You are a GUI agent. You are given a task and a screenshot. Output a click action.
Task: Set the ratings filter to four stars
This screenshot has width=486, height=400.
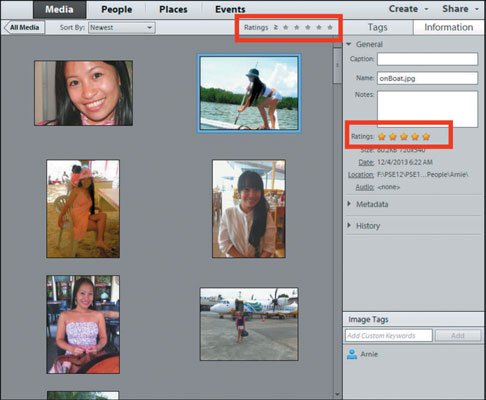pos(319,27)
